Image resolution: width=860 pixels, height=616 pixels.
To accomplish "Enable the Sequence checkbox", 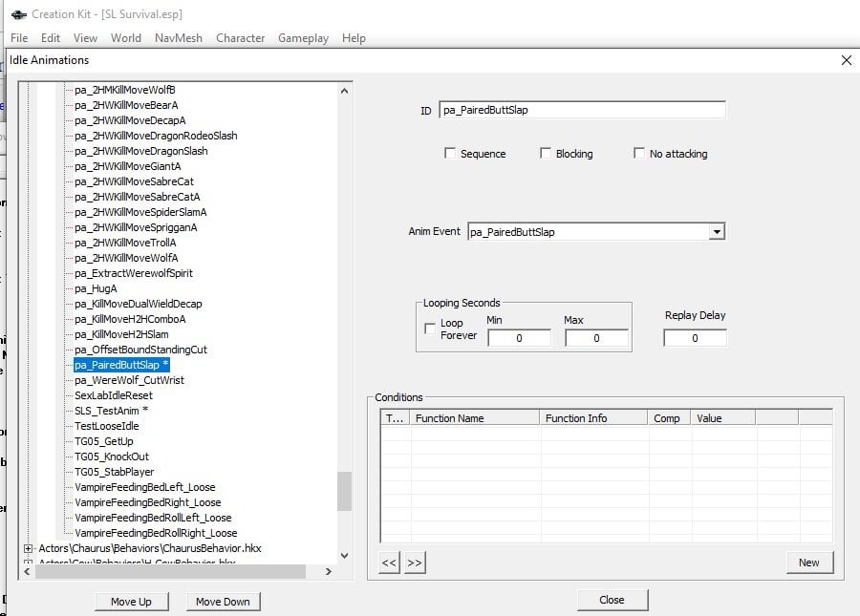I will [450, 153].
